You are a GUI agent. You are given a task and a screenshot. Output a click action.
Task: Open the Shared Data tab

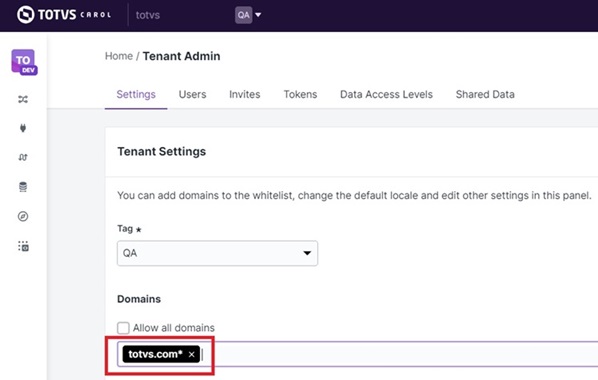tap(485, 94)
